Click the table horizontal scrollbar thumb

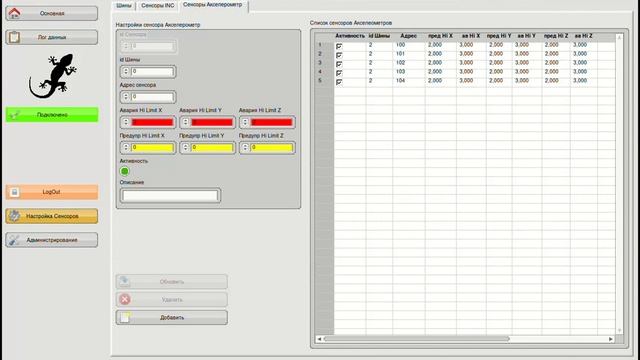(x=416, y=339)
